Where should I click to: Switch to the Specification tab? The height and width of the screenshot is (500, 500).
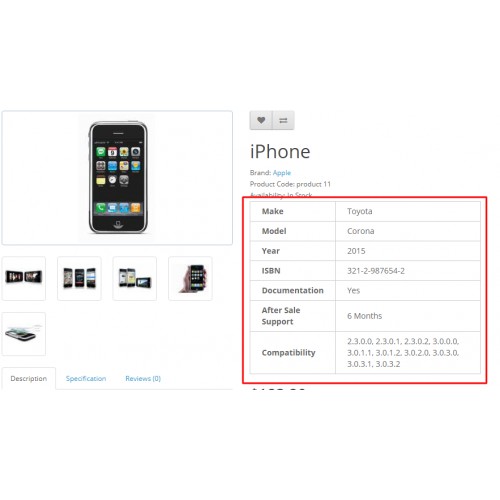click(86, 379)
